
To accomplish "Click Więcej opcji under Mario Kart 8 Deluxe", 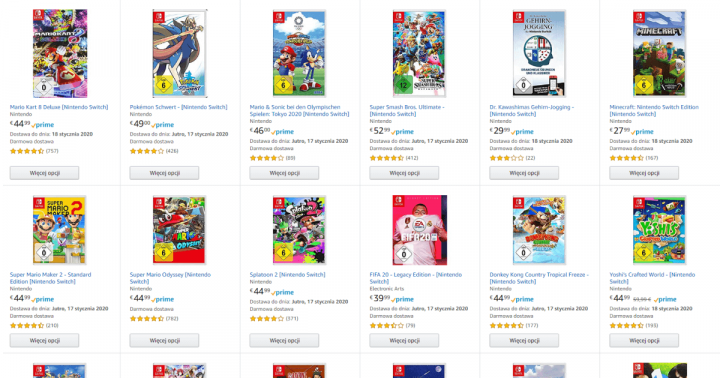I will click(45, 173).
